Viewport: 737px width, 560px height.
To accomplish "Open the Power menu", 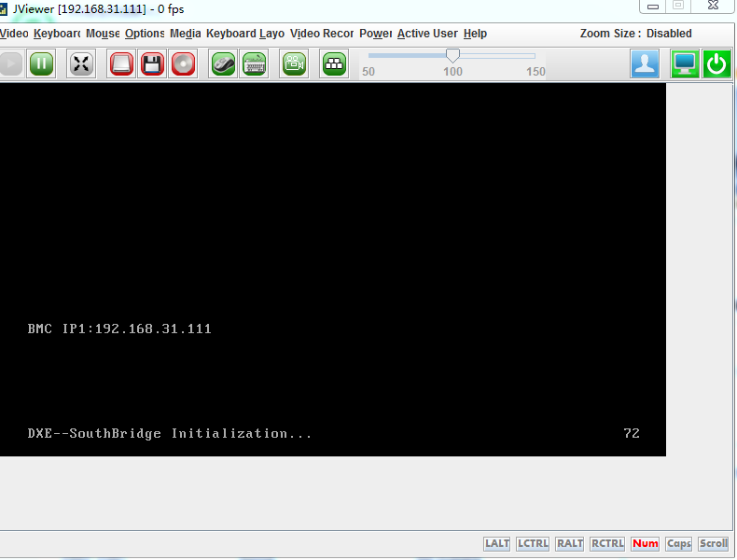I will pyautogui.click(x=375, y=34).
